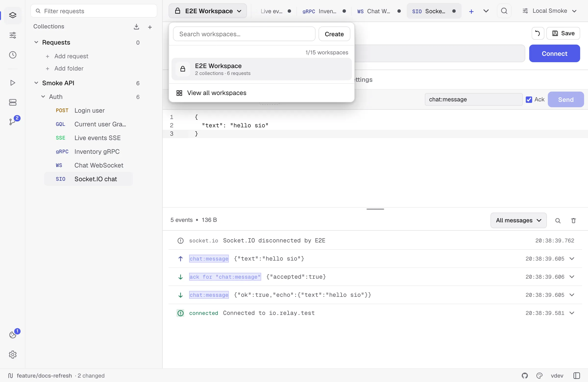
Task: Uncheck the Ack checkbox
Action: pyautogui.click(x=529, y=99)
